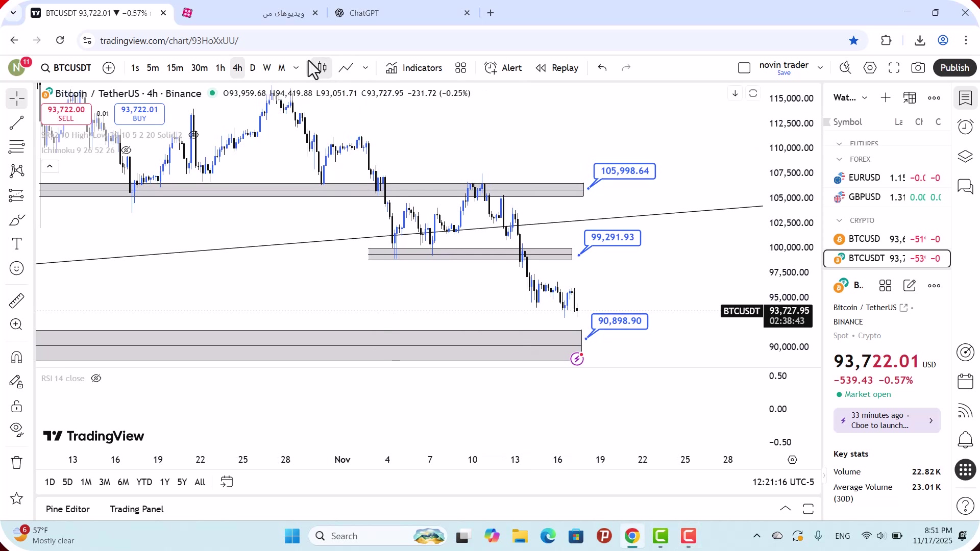Select the 1D date range
Viewport: 980px width, 551px height.
[50, 482]
